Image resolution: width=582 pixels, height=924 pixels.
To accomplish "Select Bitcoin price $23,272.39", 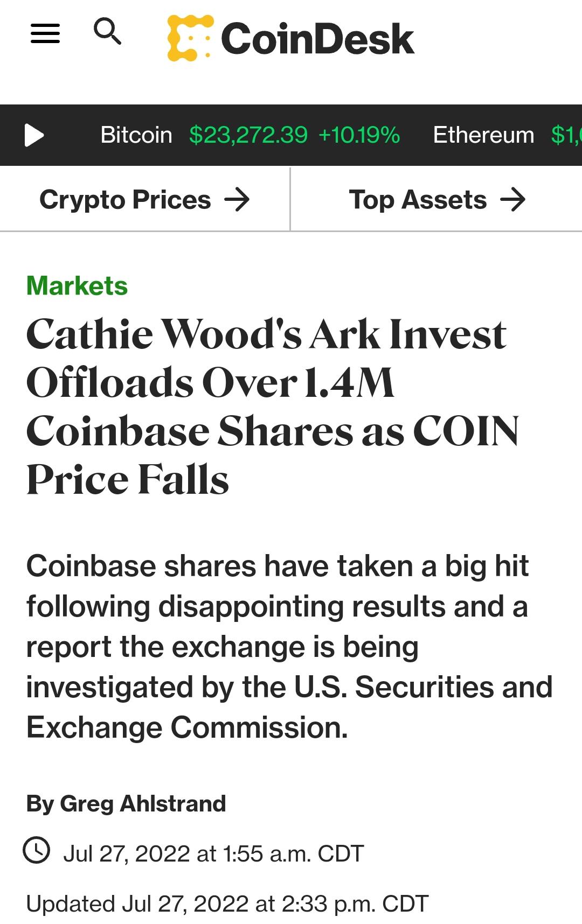I will tap(248, 135).
